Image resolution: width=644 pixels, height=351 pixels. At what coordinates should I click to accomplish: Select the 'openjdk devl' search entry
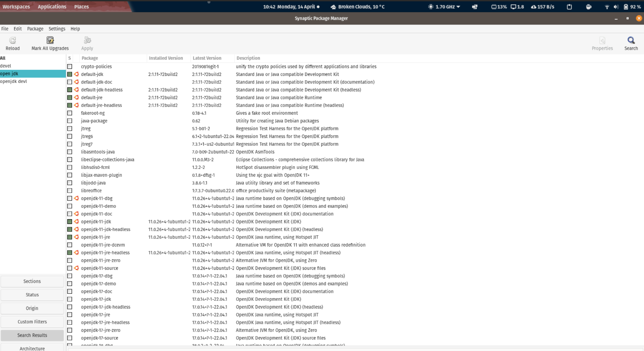33,81
